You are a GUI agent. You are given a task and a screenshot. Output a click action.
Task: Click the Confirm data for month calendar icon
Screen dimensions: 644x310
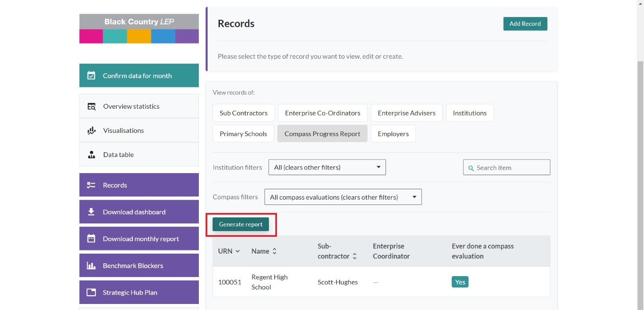(x=91, y=76)
